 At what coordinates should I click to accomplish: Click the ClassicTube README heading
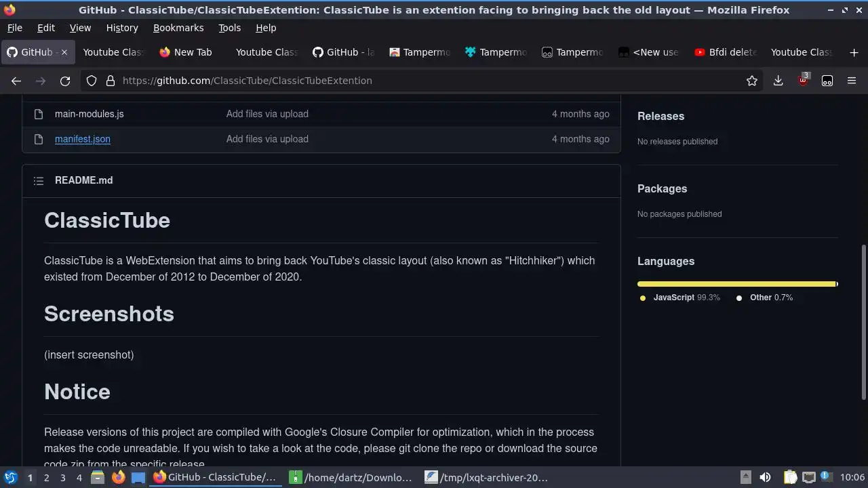107,220
